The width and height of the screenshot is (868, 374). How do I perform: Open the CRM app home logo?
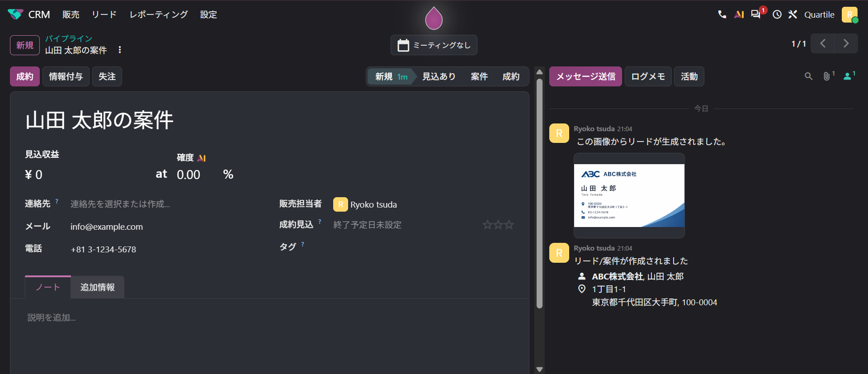coord(15,14)
